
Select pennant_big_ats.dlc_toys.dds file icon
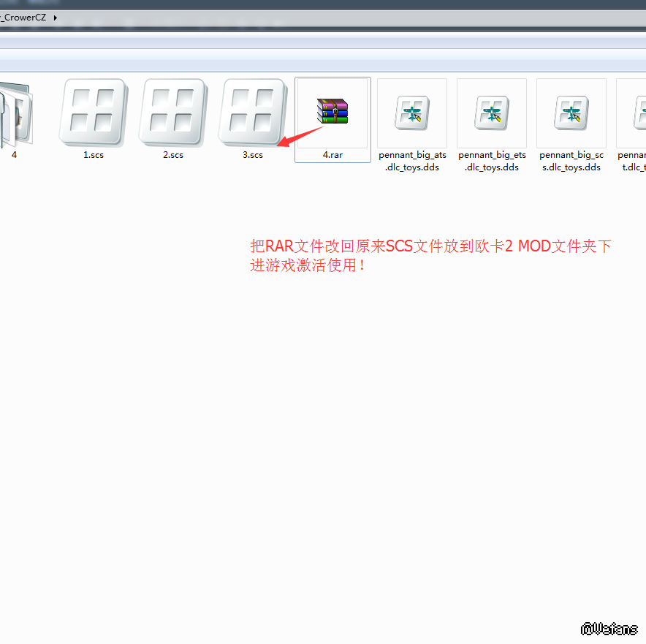tap(412, 113)
